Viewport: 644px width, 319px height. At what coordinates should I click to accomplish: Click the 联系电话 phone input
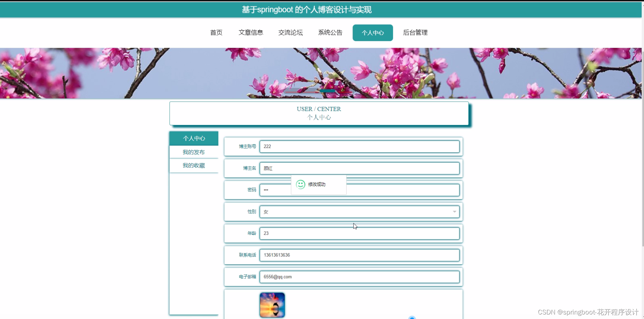[x=360, y=255]
